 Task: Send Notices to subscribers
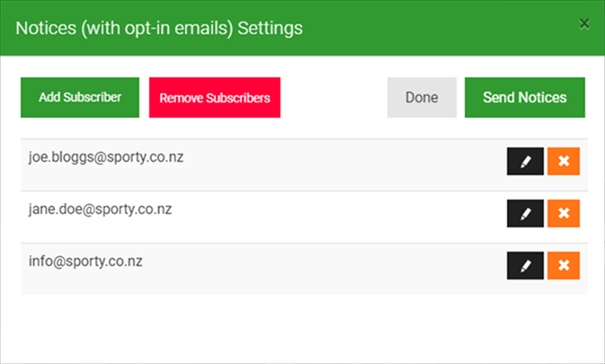click(525, 98)
